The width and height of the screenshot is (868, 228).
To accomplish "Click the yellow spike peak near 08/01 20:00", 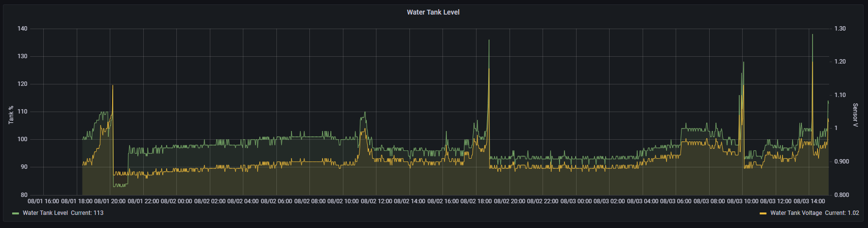I will pyautogui.click(x=113, y=85).
